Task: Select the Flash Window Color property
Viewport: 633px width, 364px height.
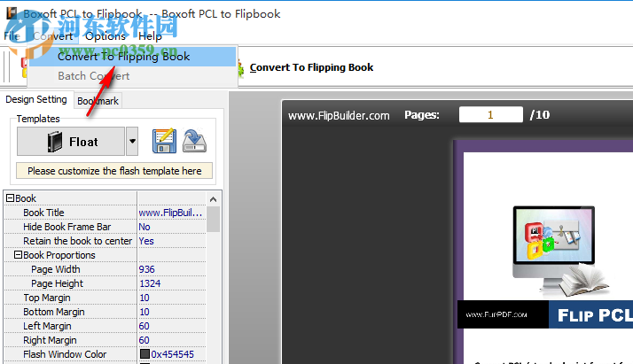Action: click(71, 354)
